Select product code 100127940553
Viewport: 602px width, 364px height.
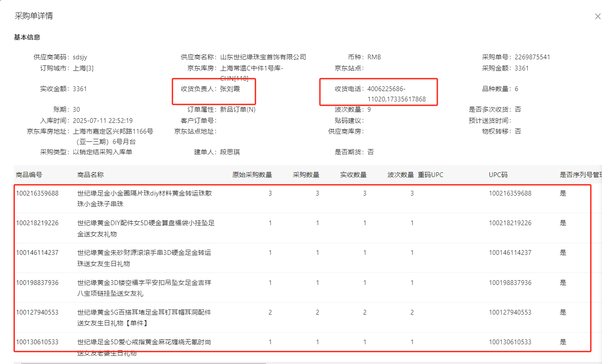pyautogui.click(x=37, y=312)
